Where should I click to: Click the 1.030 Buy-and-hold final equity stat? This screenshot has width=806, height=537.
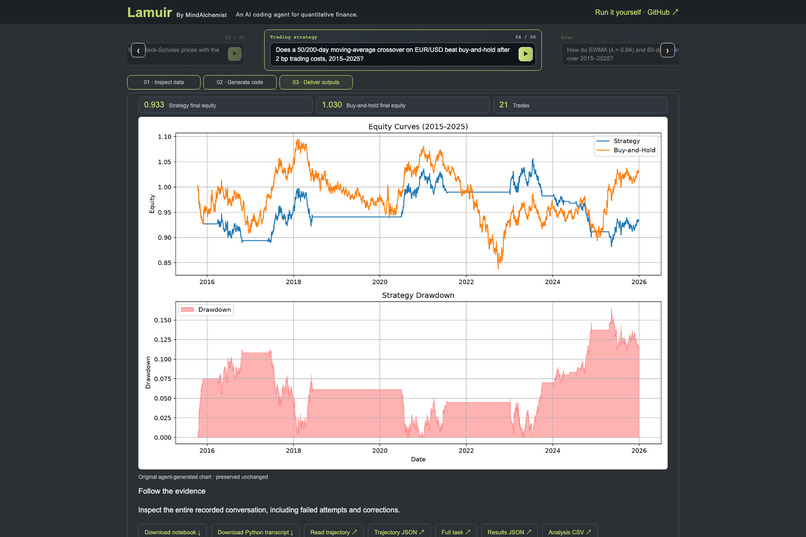pos(402,105)
